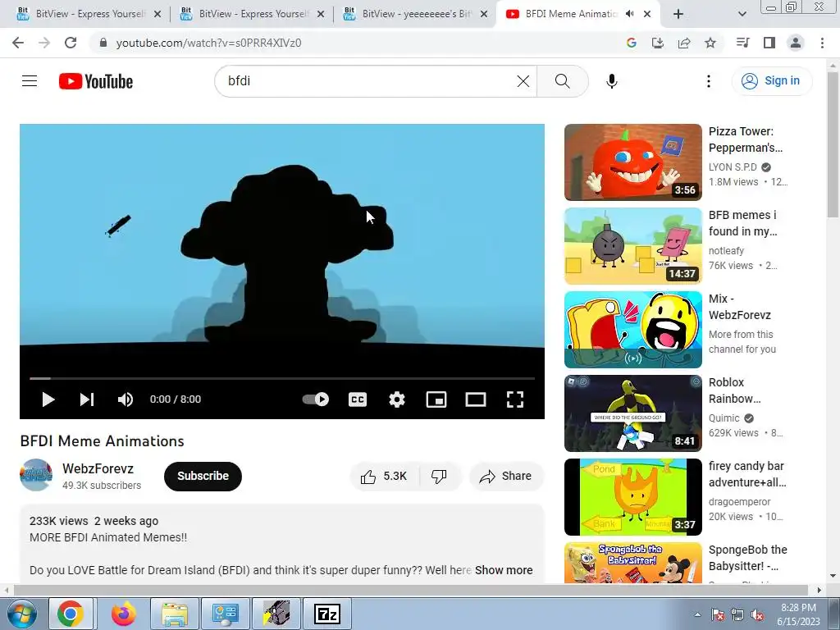Open Chrome three-dot menu

pyautogui.click(x=822, y=43)
